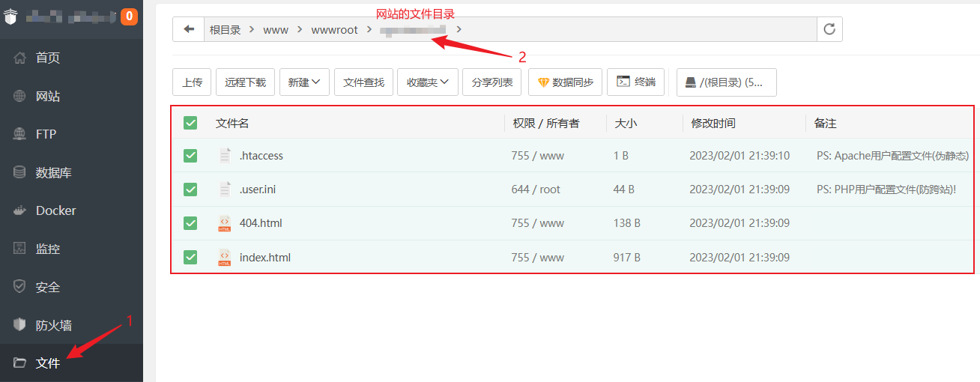This screenshot has height=382, width=980.
Task: Open the 首页 menu item
Action: click(x=71, y=58)
